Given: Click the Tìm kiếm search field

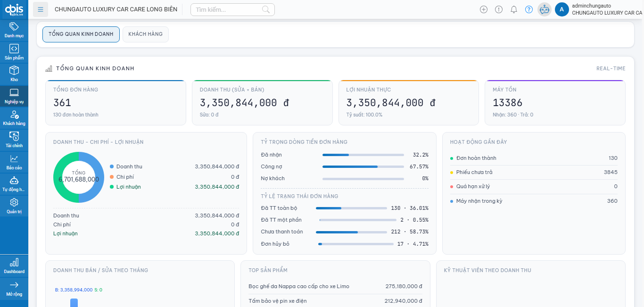Looking at the screenshot, I should click(x=227, y=9).
